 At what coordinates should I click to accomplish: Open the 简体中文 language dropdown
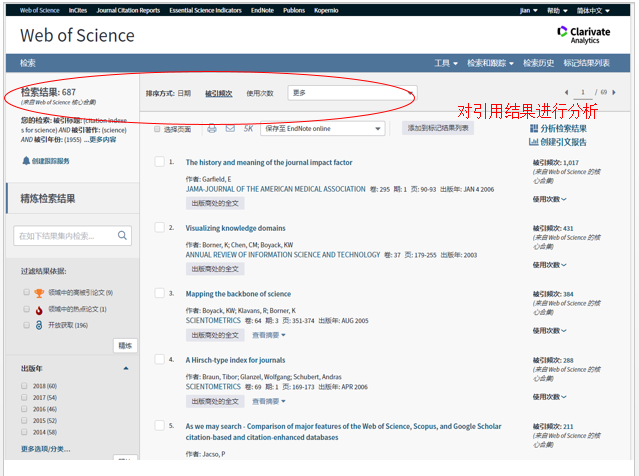tap(593, 10)
